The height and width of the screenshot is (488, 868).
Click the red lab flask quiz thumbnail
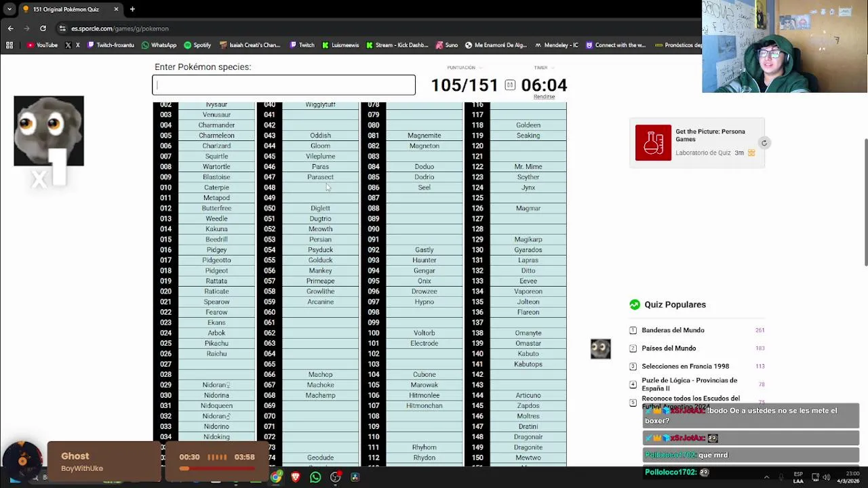click(x=653, y=142)
